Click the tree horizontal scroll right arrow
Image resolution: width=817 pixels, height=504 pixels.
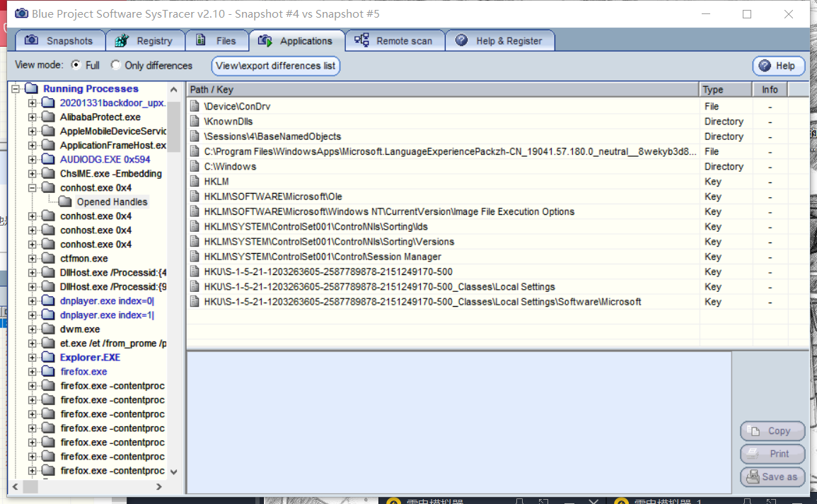click(x=159, y=486)
